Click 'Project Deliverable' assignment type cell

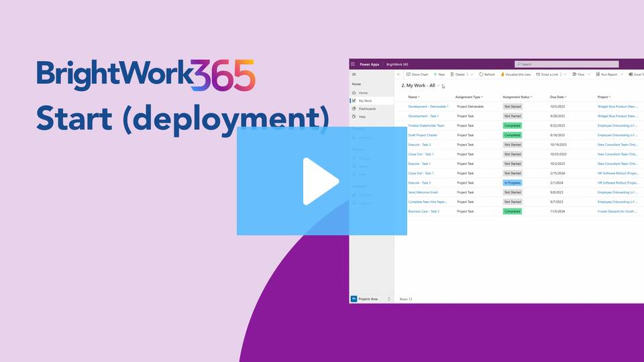(470, 107)
